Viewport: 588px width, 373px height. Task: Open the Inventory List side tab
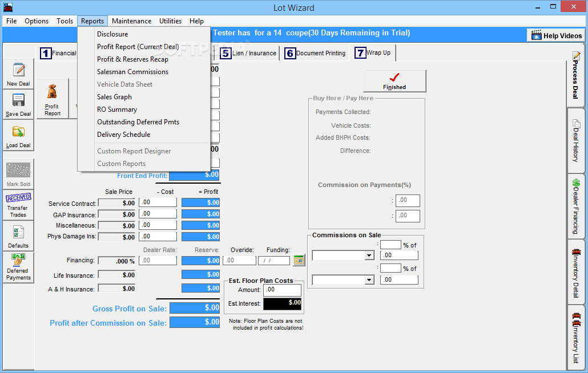click(x=575, y=338)
